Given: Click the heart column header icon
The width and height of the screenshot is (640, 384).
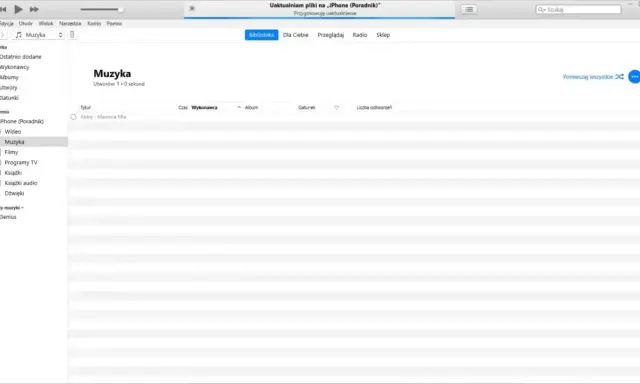Looking at the screenshot, I should click(x=336, y=107).
